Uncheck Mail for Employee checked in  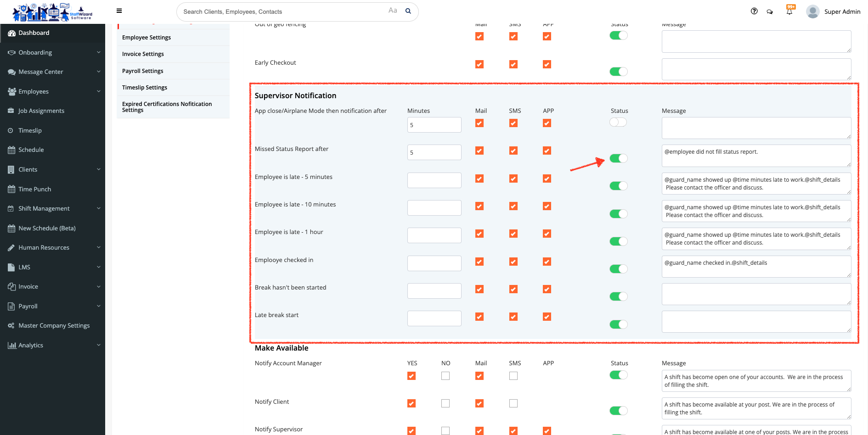[479, 262]
